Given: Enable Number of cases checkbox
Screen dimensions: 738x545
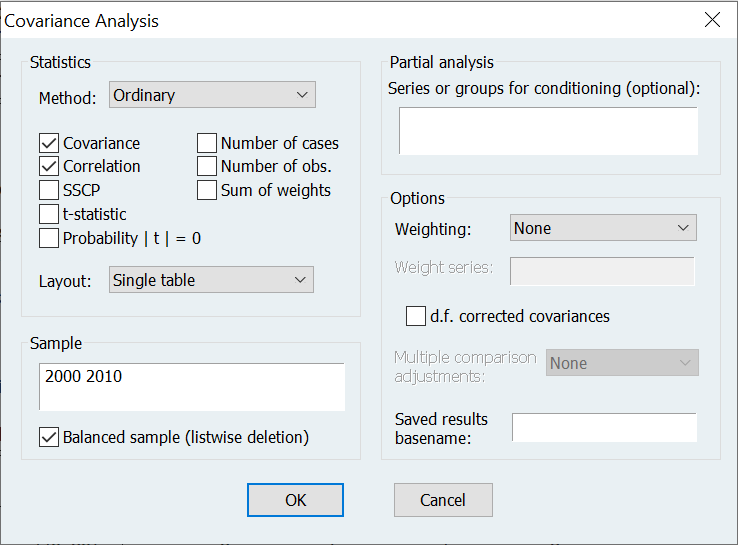Looking at the screenshot, I should tap(207, 143).
